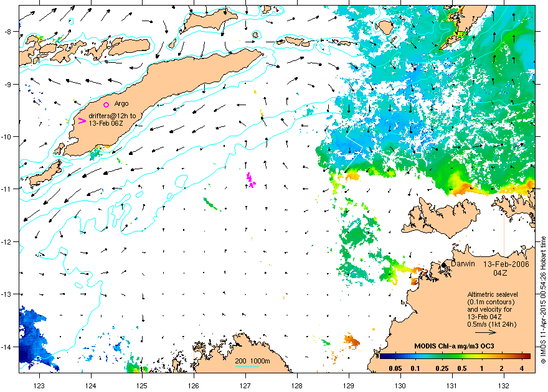
Task: Click the "04Z" time label below the date
Action: 500,273
